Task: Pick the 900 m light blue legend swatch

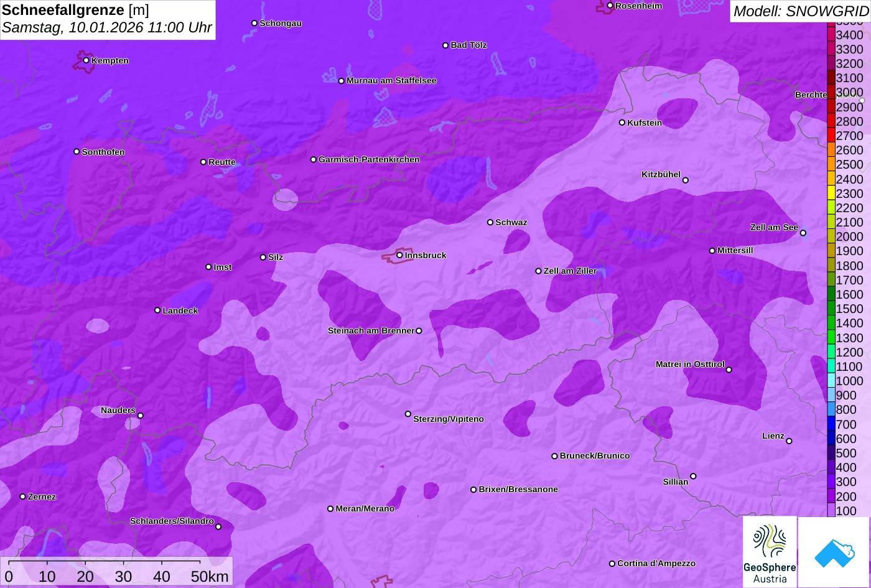Action: 831,395
